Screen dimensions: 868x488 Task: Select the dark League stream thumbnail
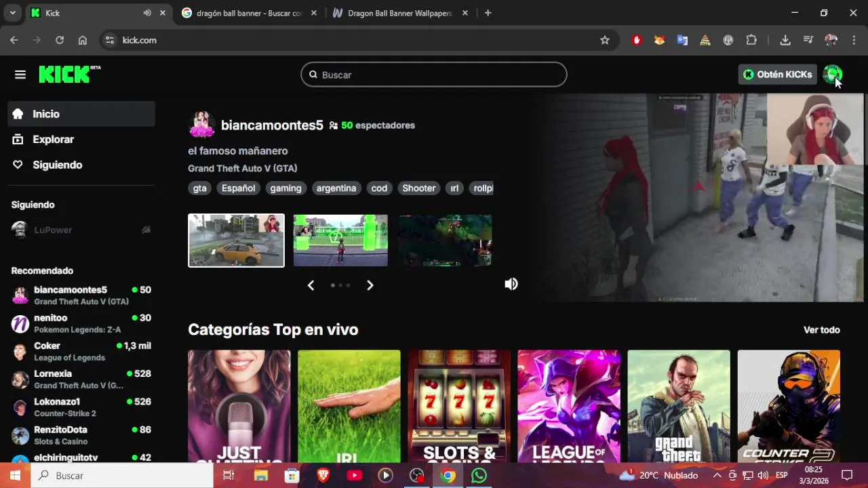click(x=445, y=241)
